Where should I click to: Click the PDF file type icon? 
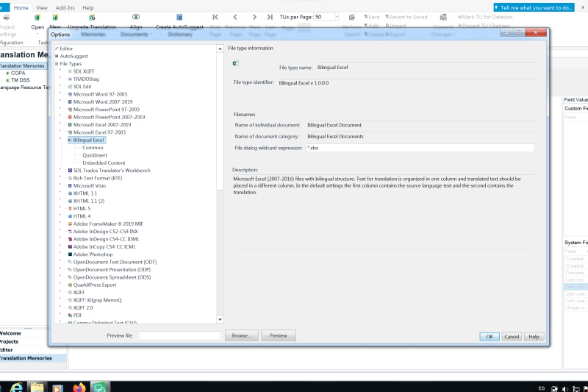(70, 316)
